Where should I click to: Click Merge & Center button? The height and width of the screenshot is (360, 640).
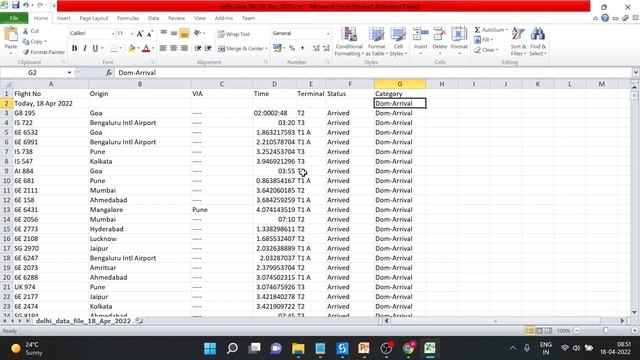pyautogui.click(x=240, y=49)
